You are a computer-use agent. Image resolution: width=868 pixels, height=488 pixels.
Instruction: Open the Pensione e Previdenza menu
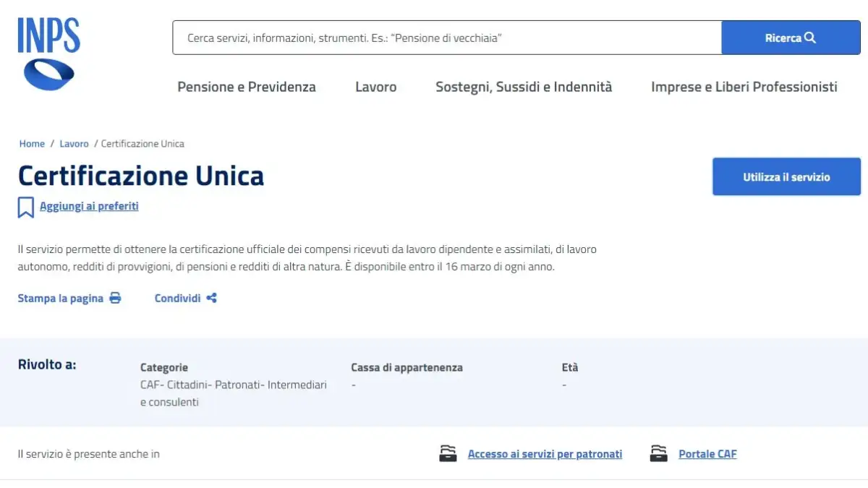(247, 87)
